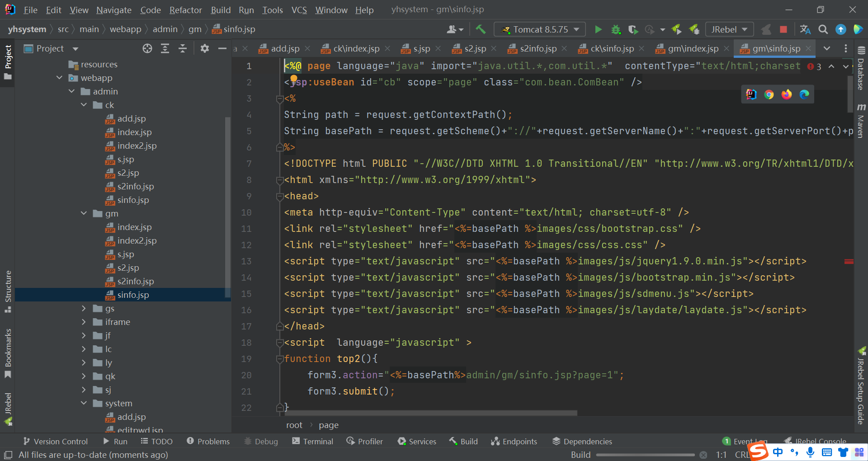Hide the Project panel with minus icon
This screenshot has height=461, width=868.
(x=222, y=48)
